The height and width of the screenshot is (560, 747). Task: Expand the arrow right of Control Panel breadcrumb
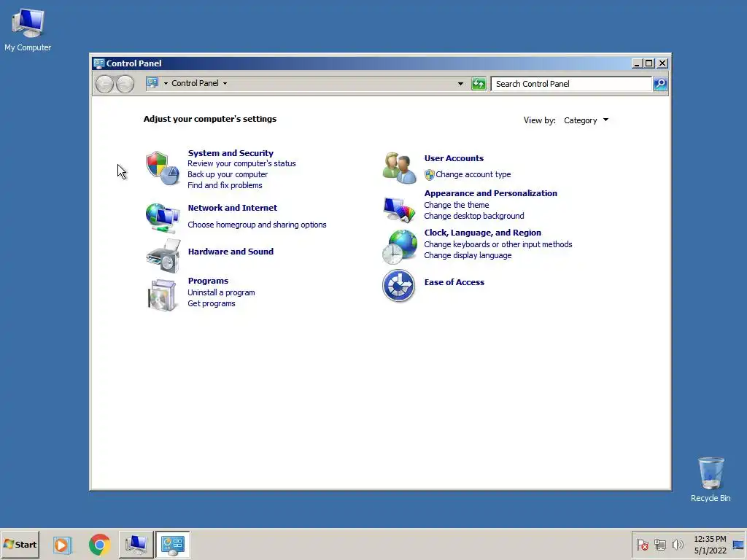(x=225, y=83)
